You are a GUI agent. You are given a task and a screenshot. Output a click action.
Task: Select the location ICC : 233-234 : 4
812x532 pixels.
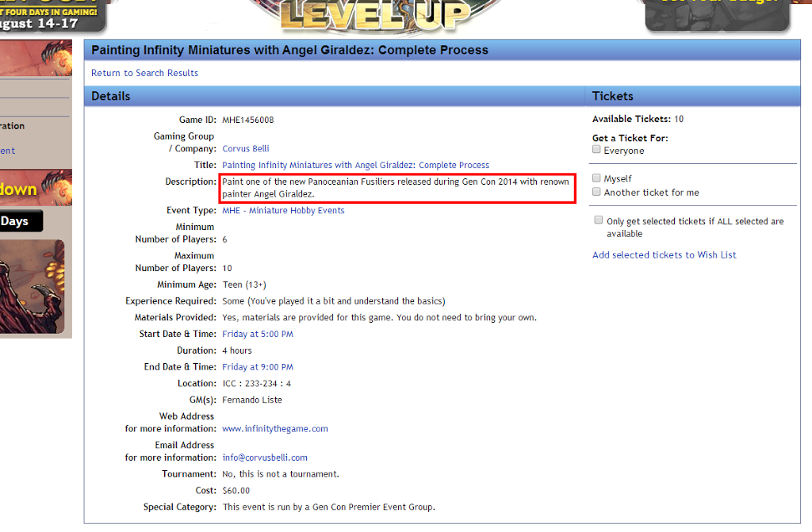(x=257, y=384)
